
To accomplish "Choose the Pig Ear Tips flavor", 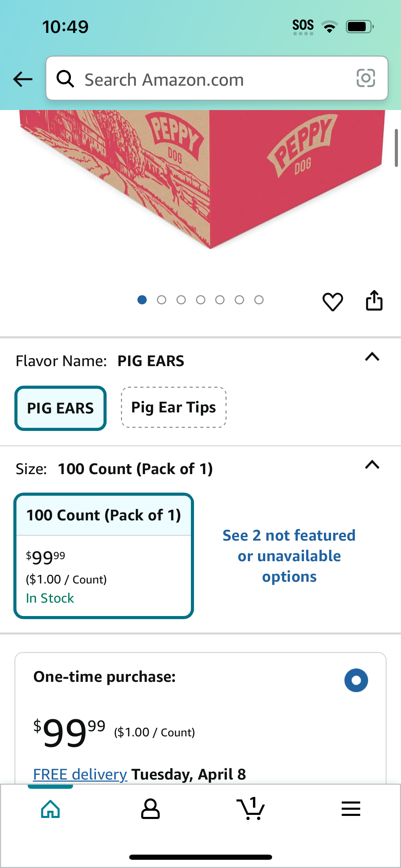I will [x=174, y=407].
